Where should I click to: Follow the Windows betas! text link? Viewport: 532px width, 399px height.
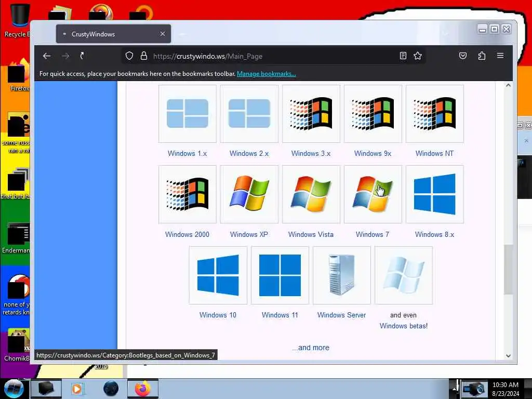click(403, 326)
